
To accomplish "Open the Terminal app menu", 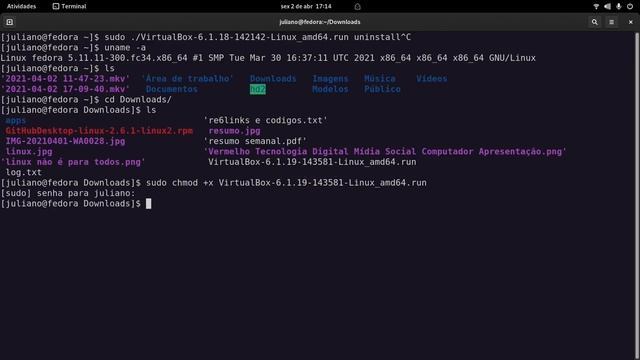I will [x=69, y=6].
